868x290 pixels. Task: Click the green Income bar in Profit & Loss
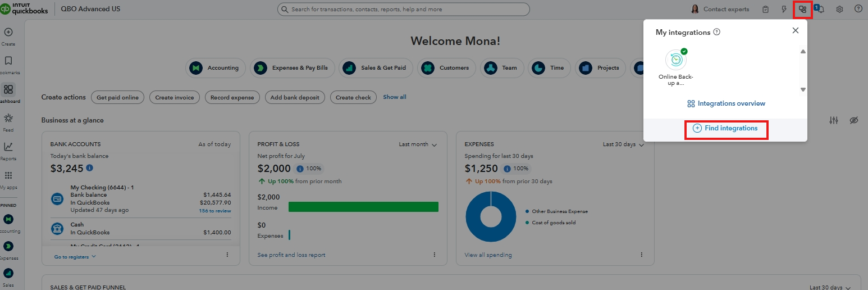pos(363,207)
